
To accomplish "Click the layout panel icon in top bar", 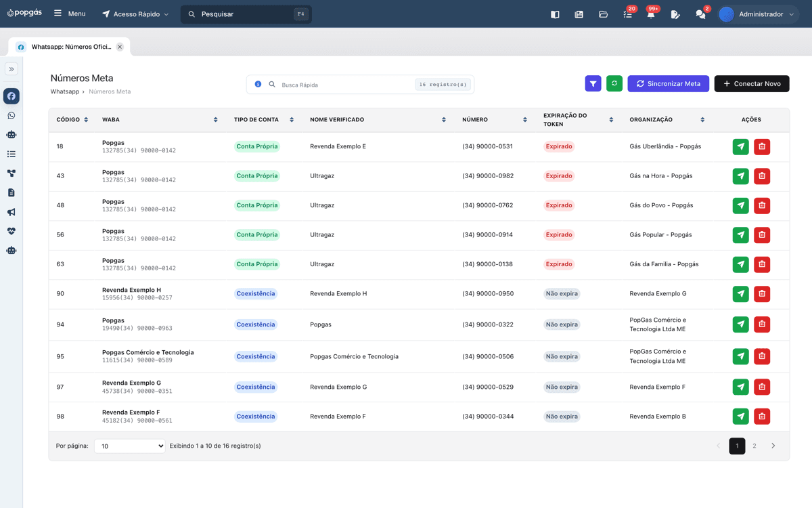I will (x=555, y=14).
